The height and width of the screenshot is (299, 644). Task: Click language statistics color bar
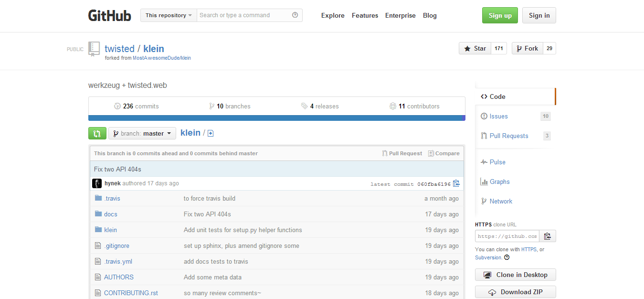point(277,118)
